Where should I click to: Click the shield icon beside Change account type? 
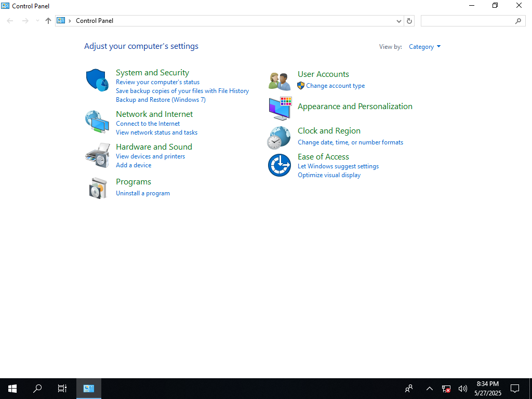(301, 86)
